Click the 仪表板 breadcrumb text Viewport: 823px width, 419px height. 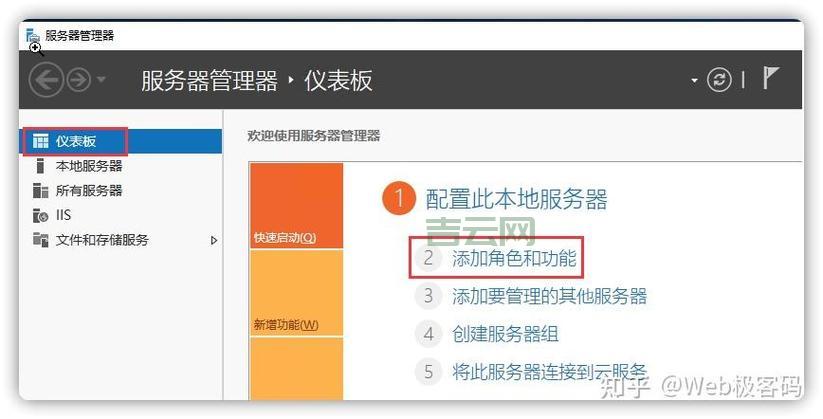pyautogui.click(x=339, y=81)
